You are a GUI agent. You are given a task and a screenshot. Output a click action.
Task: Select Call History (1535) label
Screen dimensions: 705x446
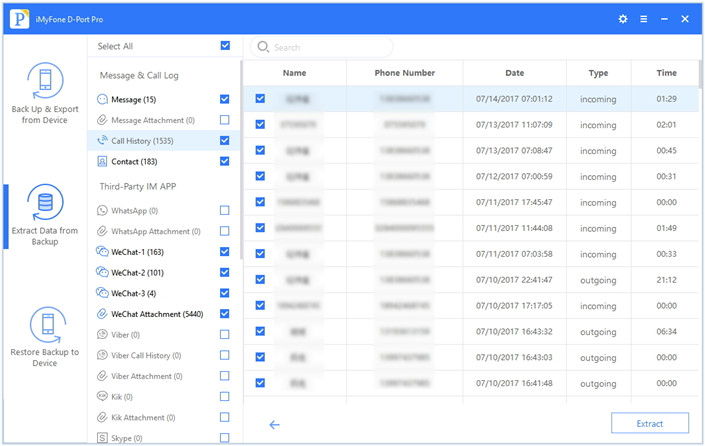[142, 141]
